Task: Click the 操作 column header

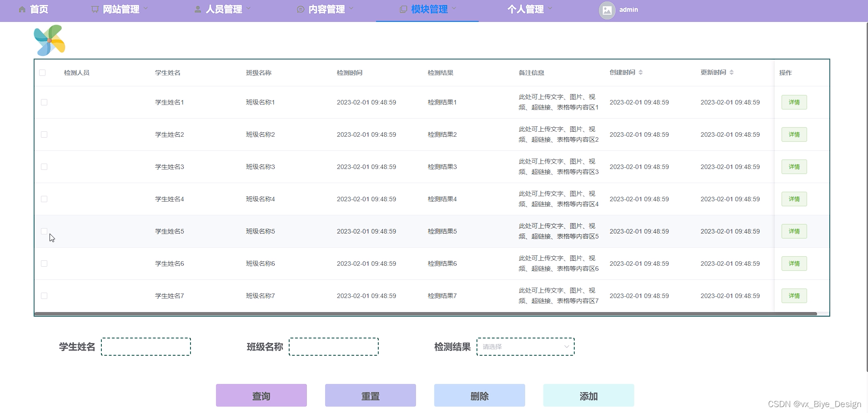Action: [x=786, y=73]
